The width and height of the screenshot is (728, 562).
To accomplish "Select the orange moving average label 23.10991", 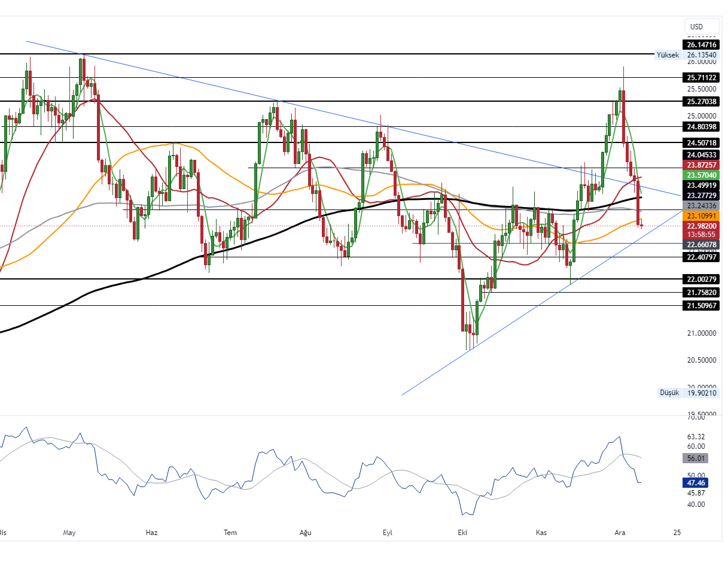I will point(702,215).
